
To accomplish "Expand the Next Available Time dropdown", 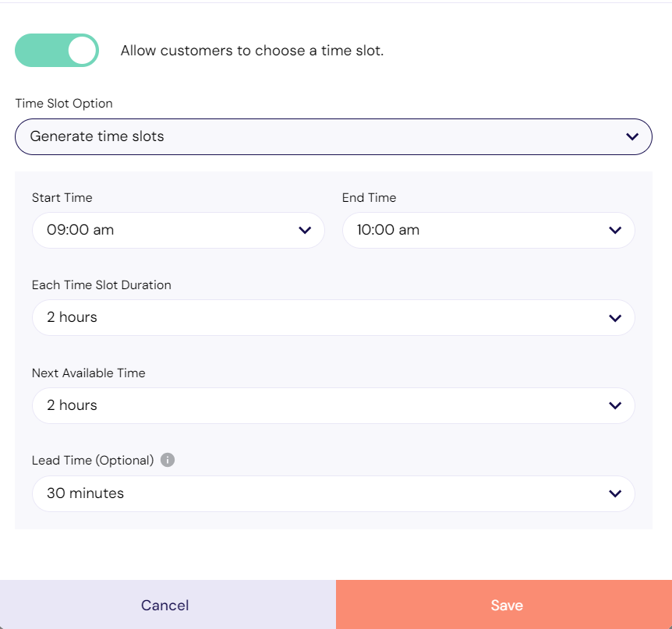I will [334, 406].
